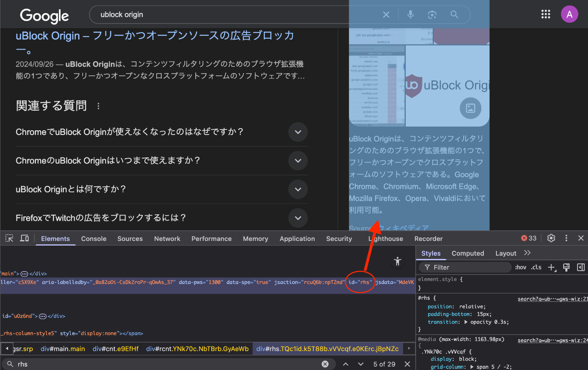Select the Styles pane tab
Screen dimensions: 588x370
[x=431, y=253]
